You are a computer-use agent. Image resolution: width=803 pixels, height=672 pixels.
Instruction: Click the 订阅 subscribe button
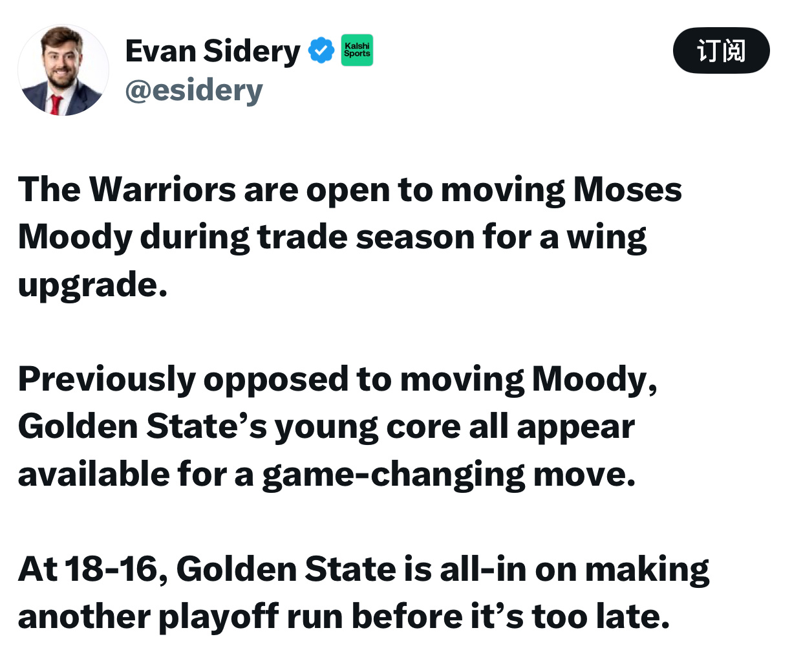pos(721,50)
